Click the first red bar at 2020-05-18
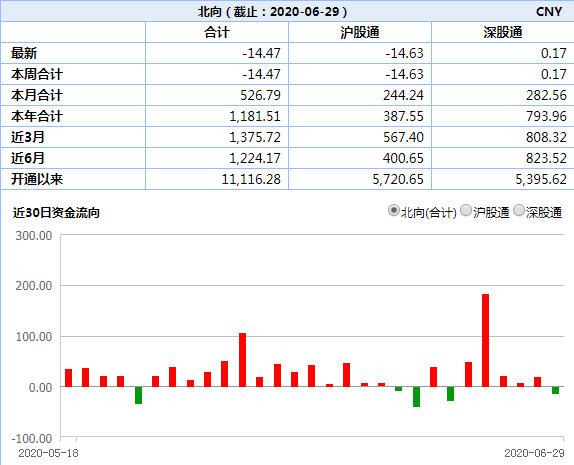The height and width of the screenshot is (465, 574). 68,378
